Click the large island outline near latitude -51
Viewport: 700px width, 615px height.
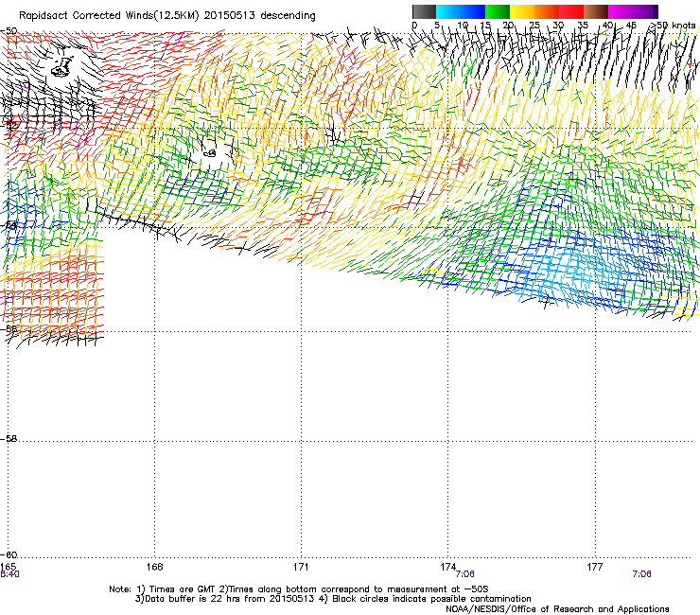(62, 66)
